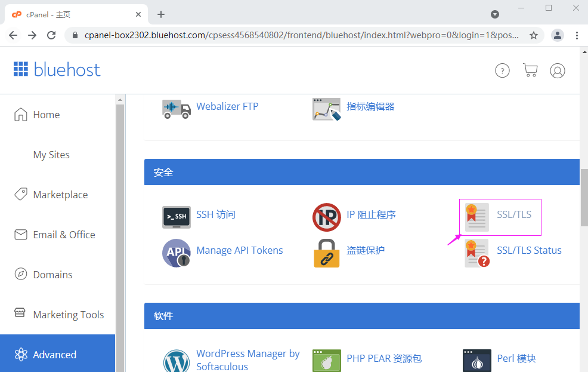Viewport: 588px width, 372px height.
Task: Click the Marketplace tag icon
Action: pyautogui.click(x=21, y=195)
